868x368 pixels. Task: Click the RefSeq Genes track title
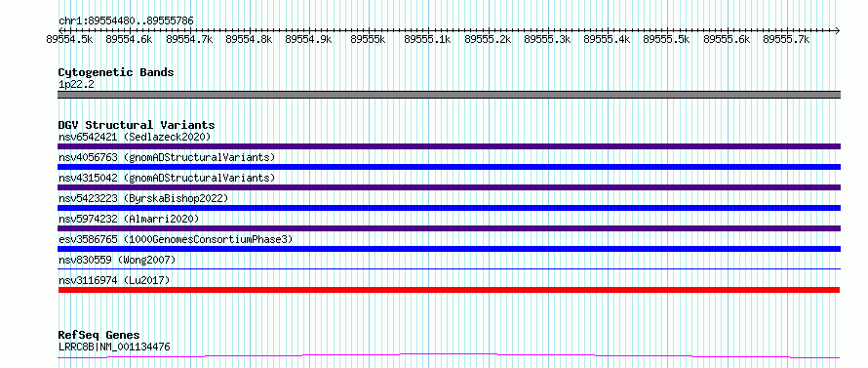point(99,335)
